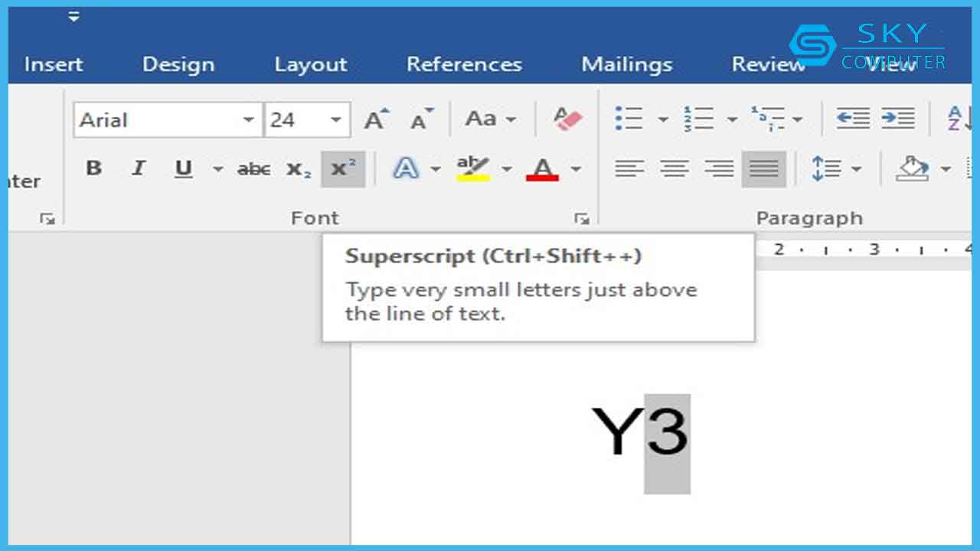980x551 pixels.
Task: Toggle Italic formatting
Action: tap(139, 168)
